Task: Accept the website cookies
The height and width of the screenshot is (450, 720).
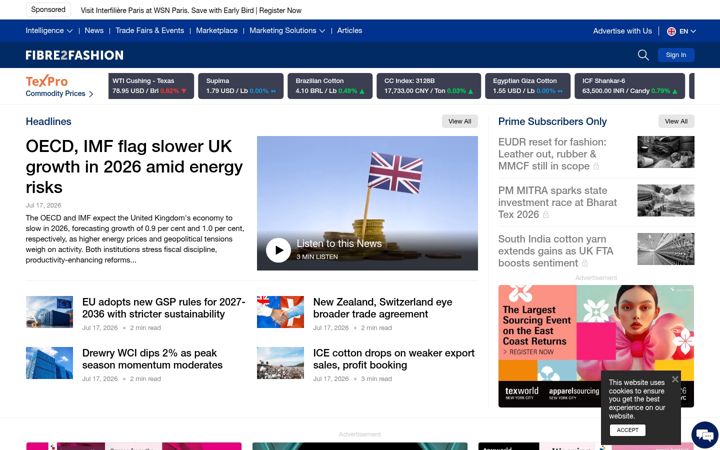Action: [627, 430]
